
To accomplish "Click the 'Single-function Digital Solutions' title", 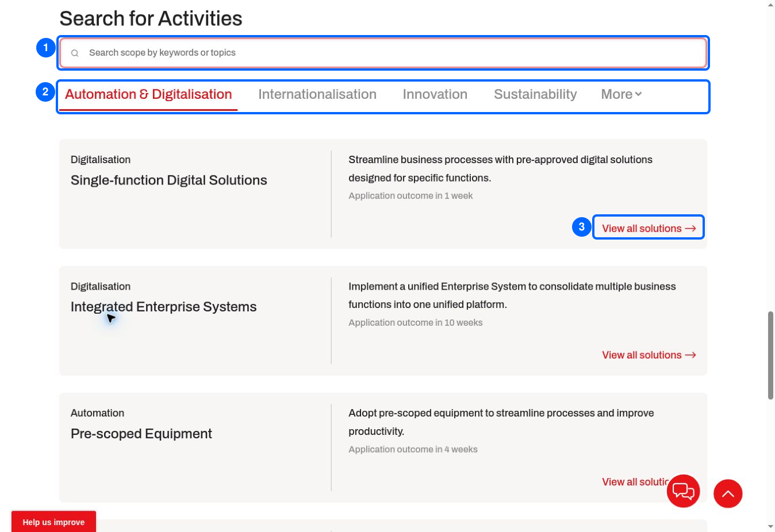I will [169, 180].
